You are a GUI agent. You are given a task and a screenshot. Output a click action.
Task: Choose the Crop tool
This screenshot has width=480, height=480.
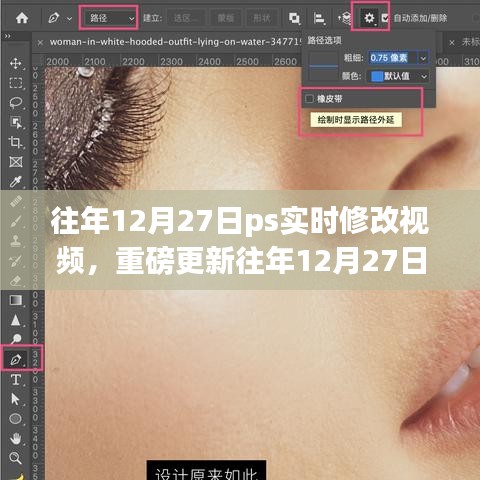pyautogui.click(x=16, y=142)
